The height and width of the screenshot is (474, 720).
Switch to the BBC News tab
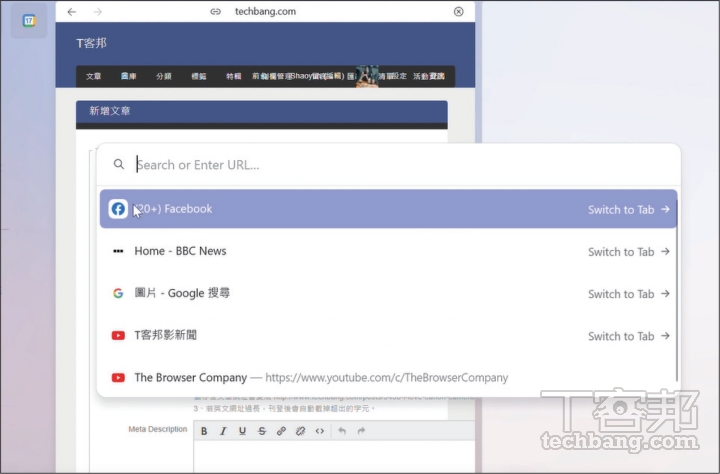pos(629,252)
